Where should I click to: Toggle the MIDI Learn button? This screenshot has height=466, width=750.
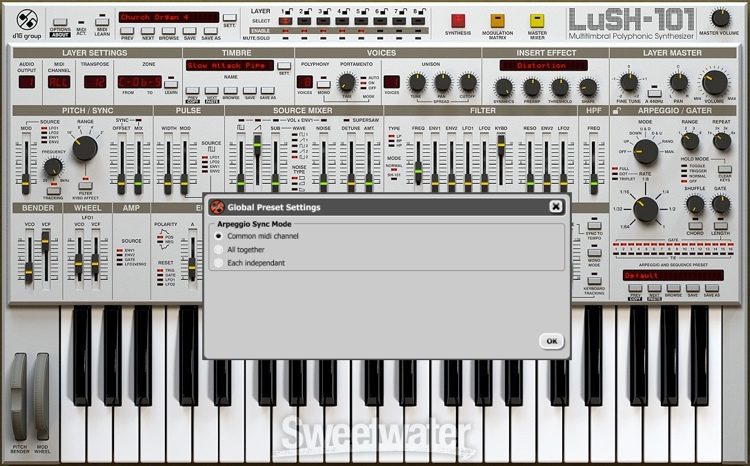click(102, 22)
